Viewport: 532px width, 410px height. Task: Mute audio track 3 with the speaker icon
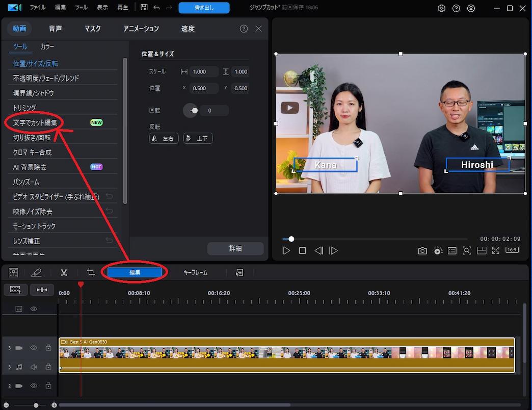pyautogui.click(x=34, y=367)
